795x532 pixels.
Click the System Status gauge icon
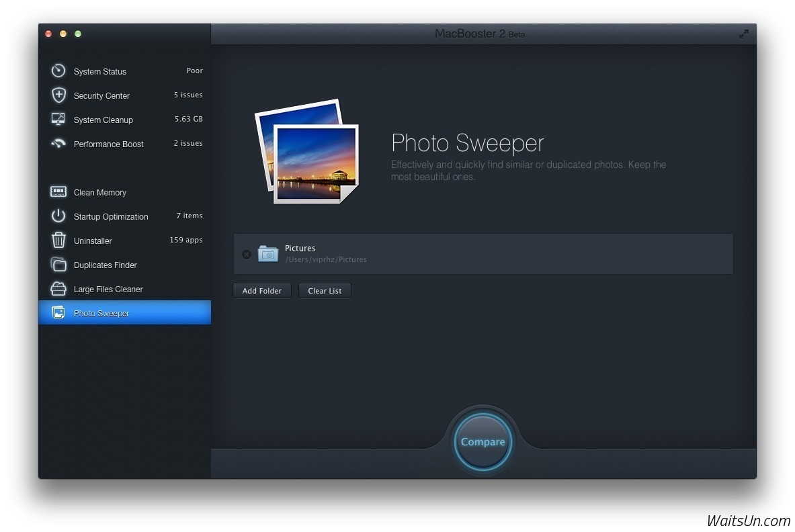(x=58, y=71)
